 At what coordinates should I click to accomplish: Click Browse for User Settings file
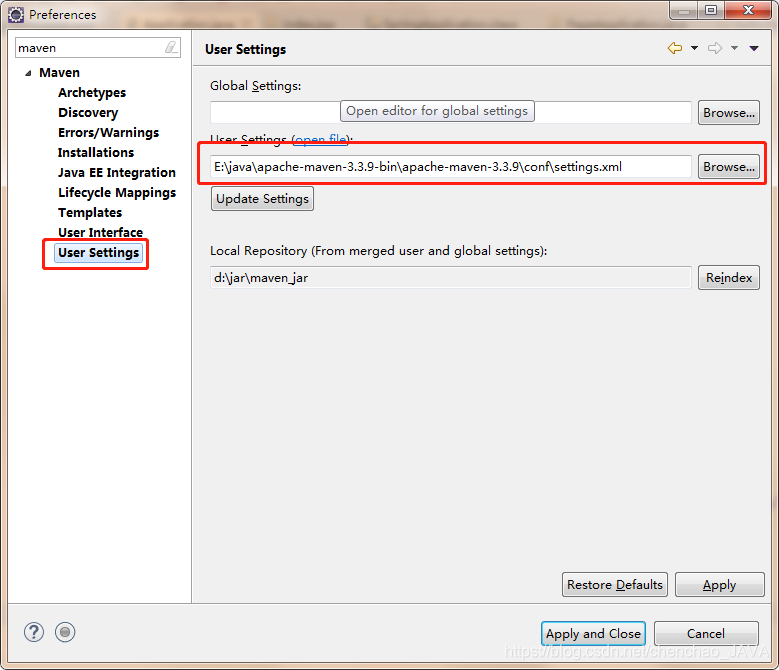pos(729,167)
